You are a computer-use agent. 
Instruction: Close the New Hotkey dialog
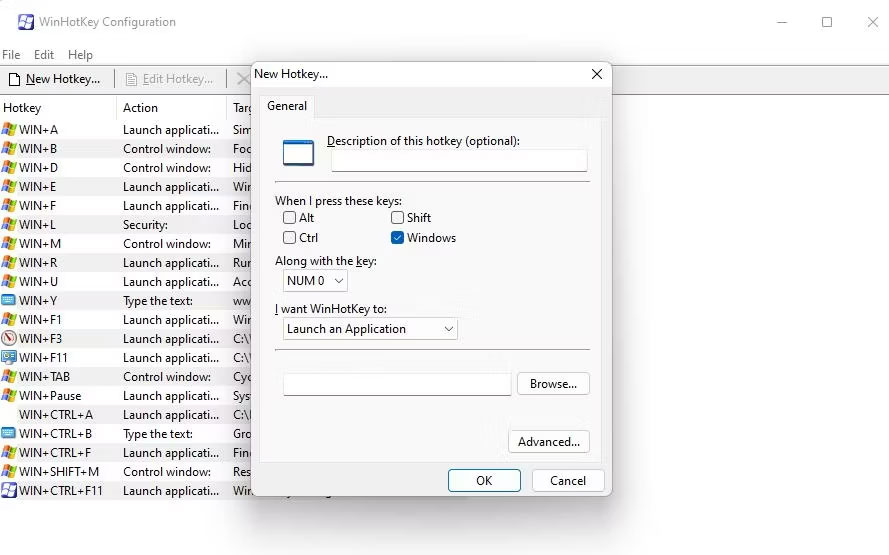596,74
